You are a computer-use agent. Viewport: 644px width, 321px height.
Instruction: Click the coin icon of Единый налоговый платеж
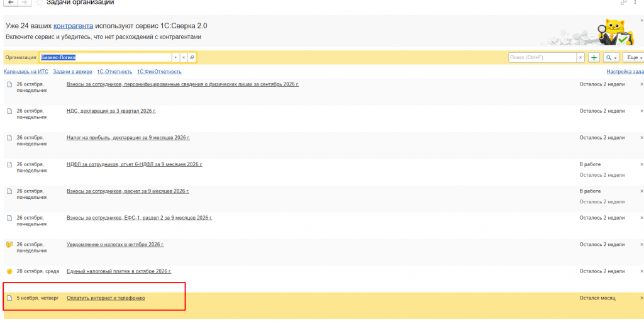[9, 271]
